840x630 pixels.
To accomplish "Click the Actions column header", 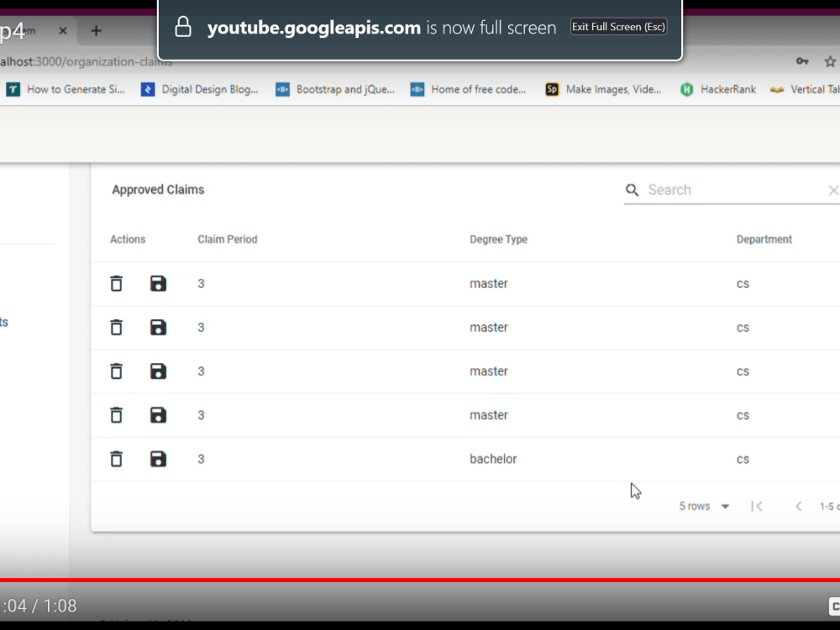I will 128,239.
